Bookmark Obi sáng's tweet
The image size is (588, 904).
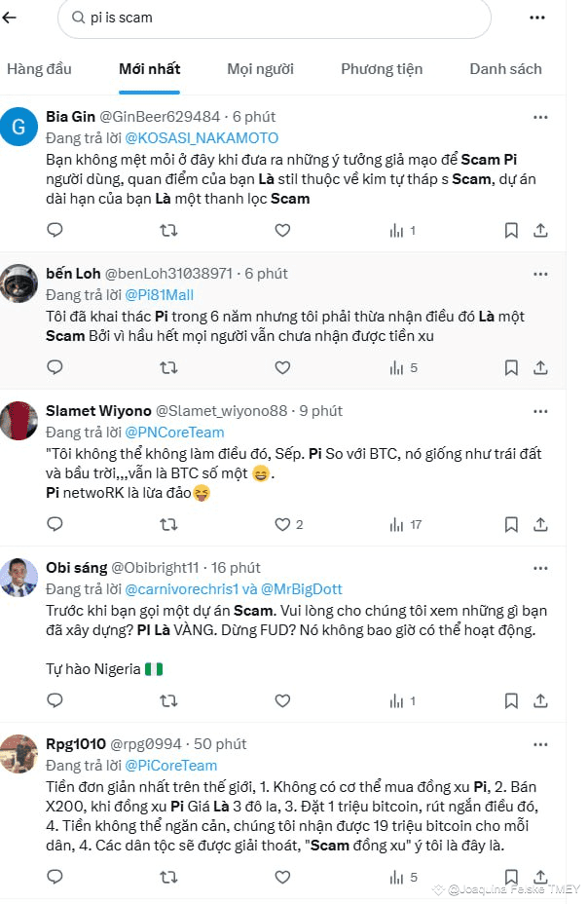(511, 700)
